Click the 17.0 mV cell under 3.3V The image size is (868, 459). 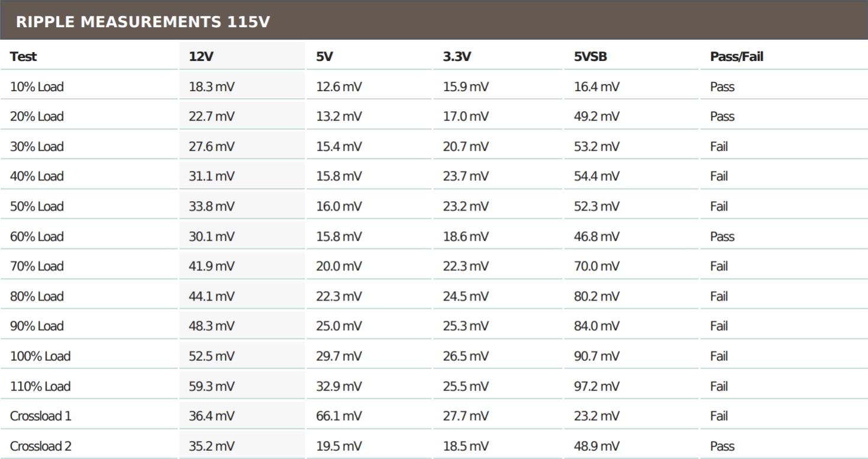[x=466, y=117]
